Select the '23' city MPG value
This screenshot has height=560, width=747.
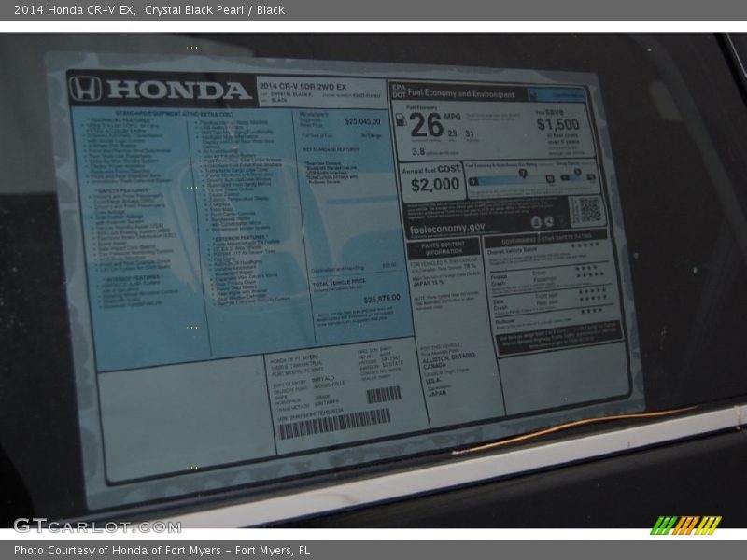[x=452, y=133]
